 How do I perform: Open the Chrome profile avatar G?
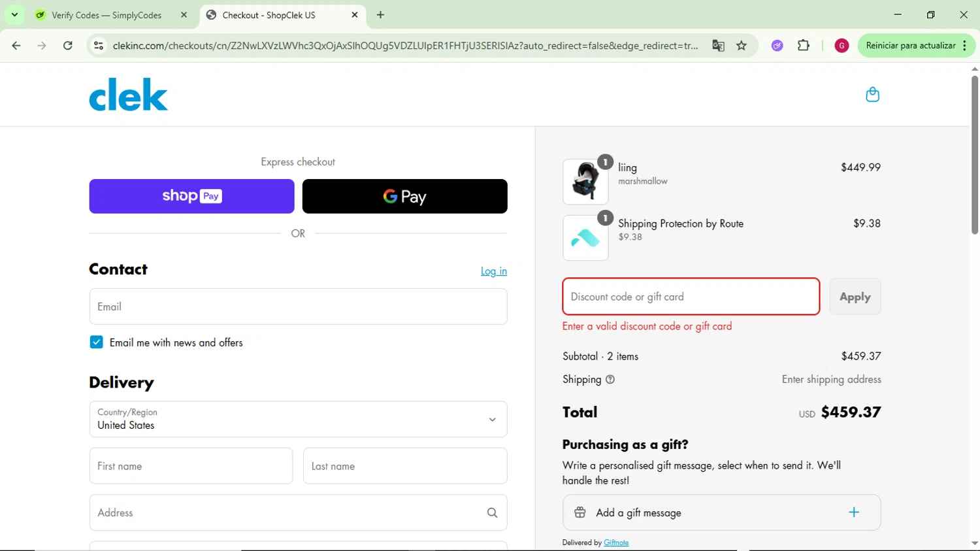click(x=841, y=46)
